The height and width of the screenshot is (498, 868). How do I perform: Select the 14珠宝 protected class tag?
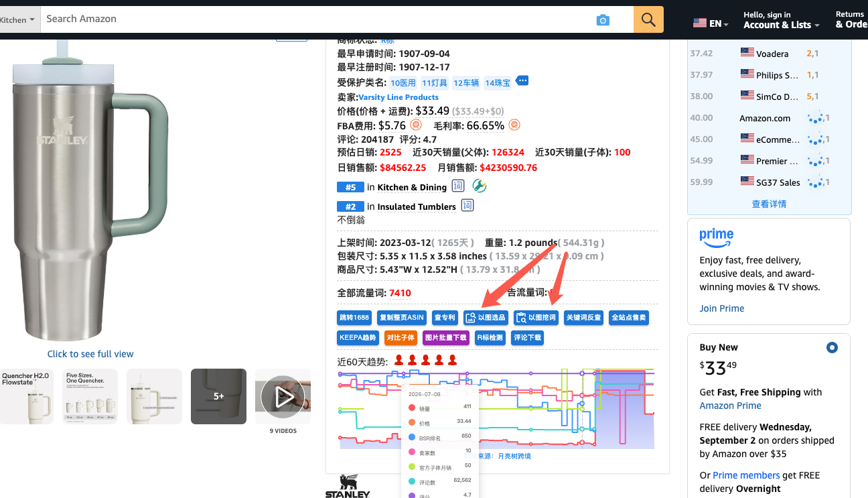click(x=498, y=83)
